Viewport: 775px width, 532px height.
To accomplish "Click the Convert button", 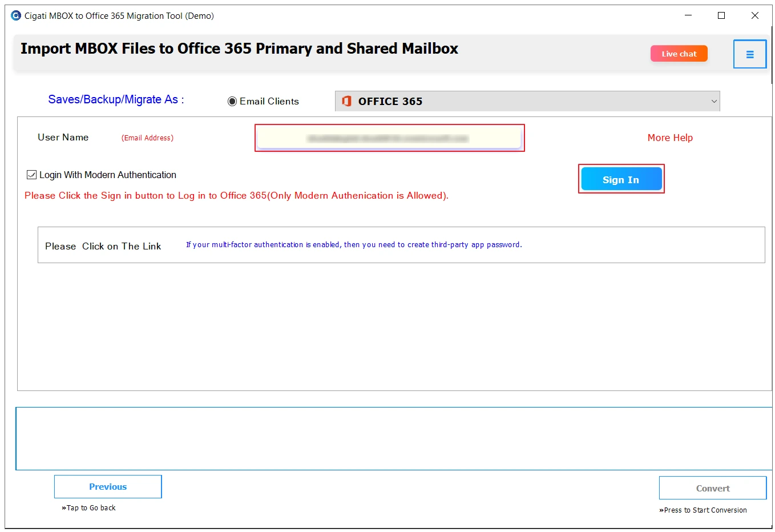I will tap(713, 488).
